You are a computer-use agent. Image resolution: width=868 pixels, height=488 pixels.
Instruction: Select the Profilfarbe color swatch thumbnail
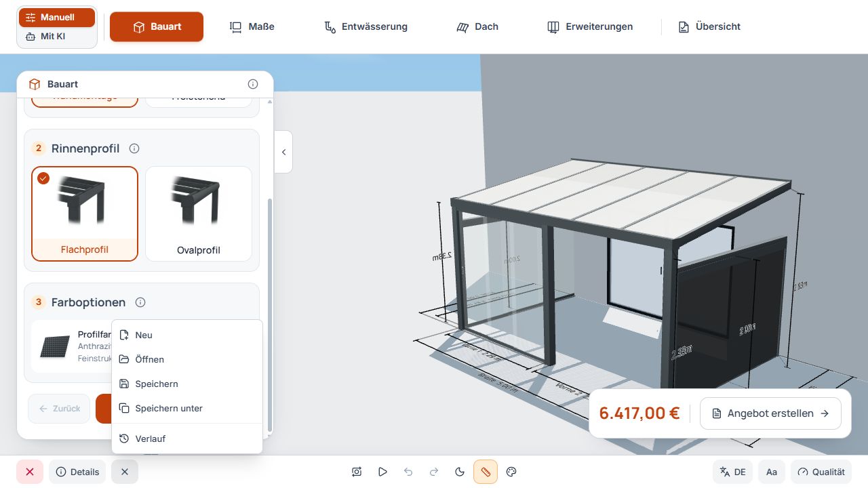tap(55, 346)
